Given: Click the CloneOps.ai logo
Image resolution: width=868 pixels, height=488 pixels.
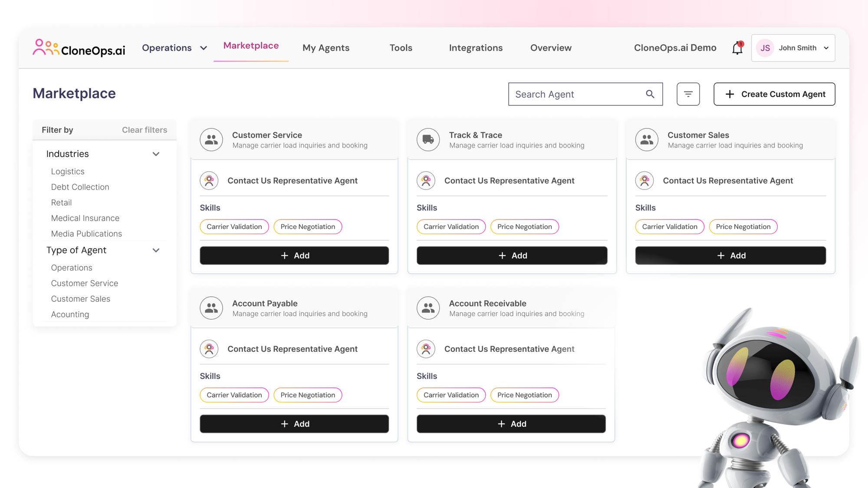Looking at the screenshot, I should (79, 48).
